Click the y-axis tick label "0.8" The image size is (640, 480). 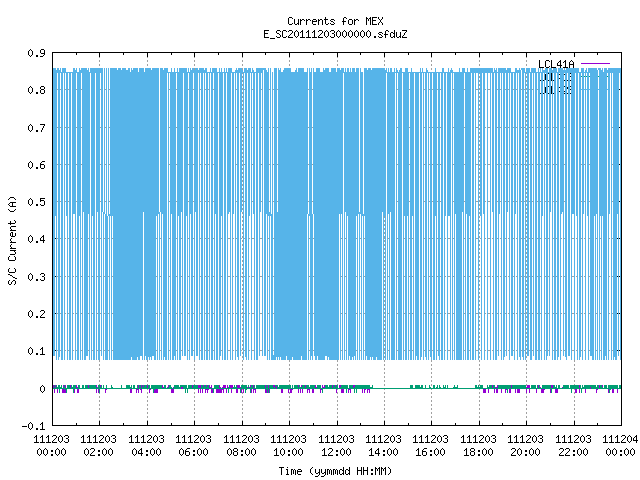pos(36,90)
